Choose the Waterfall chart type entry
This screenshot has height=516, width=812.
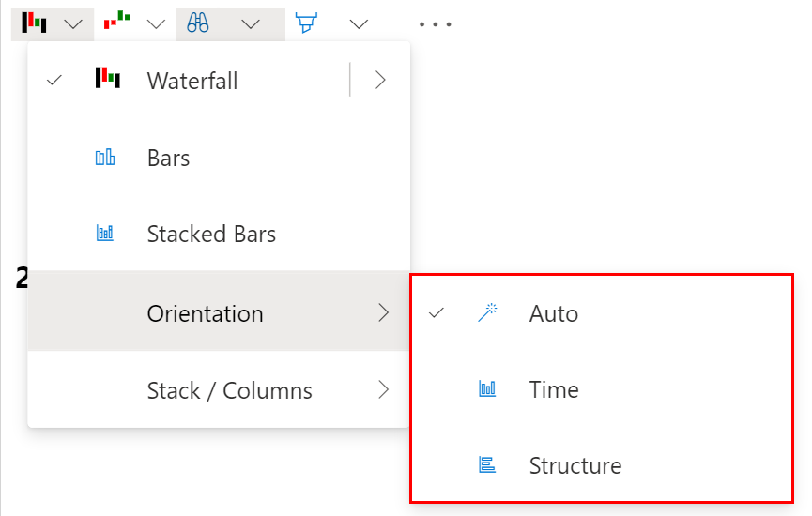(x=192, y=81)
